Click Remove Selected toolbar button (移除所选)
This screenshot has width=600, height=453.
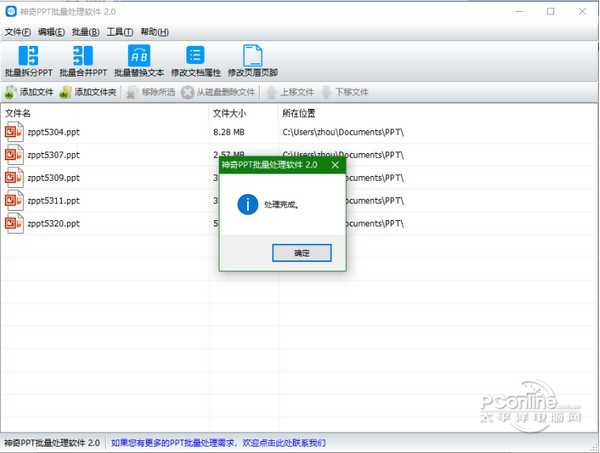pyautogui.click(x=151, y=92)
